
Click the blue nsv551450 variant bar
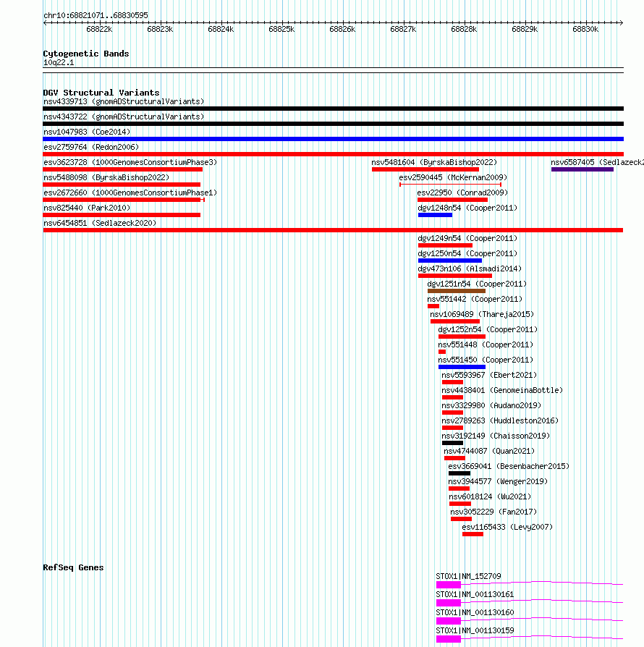tap(462, 367)
